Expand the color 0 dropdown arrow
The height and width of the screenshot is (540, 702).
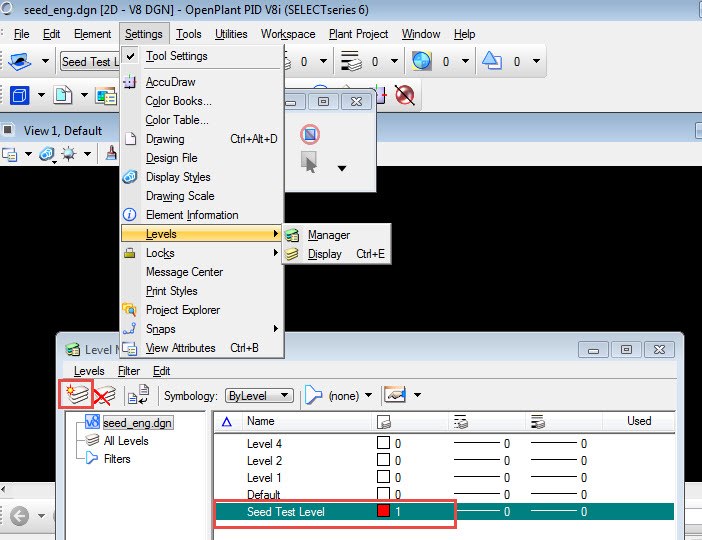pos(465,61)
